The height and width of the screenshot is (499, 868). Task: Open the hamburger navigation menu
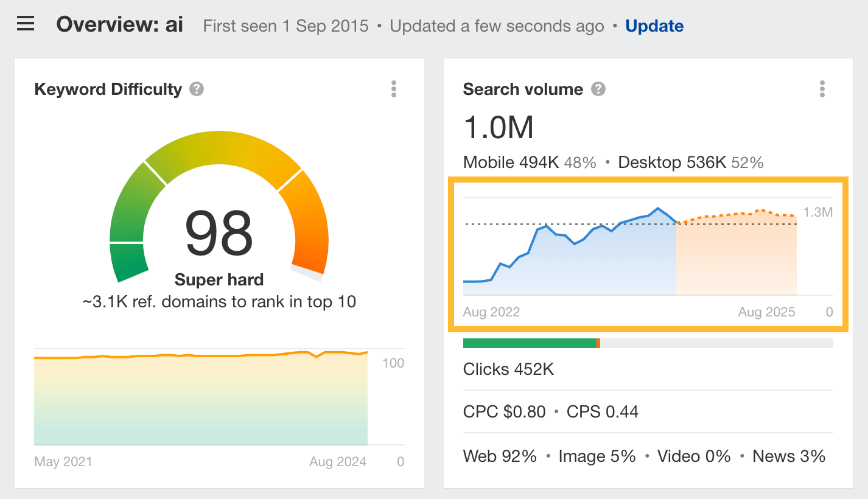pos(24,23)
